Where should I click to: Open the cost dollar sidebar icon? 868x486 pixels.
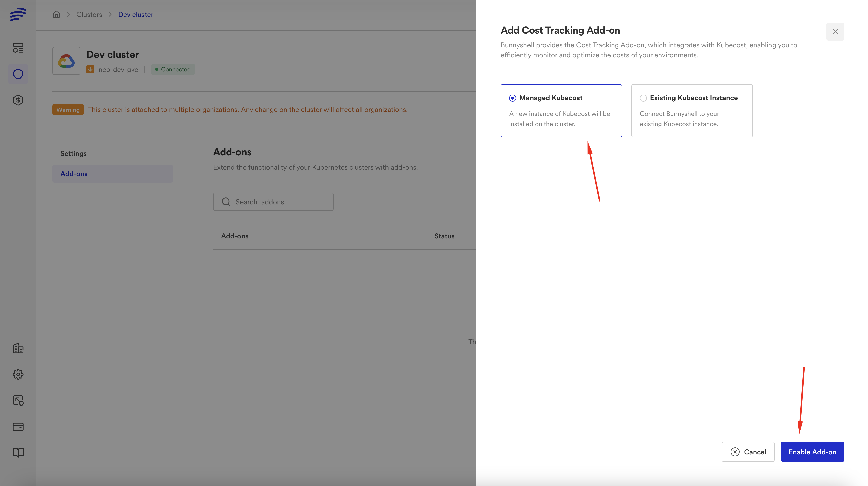coord(18,100)
